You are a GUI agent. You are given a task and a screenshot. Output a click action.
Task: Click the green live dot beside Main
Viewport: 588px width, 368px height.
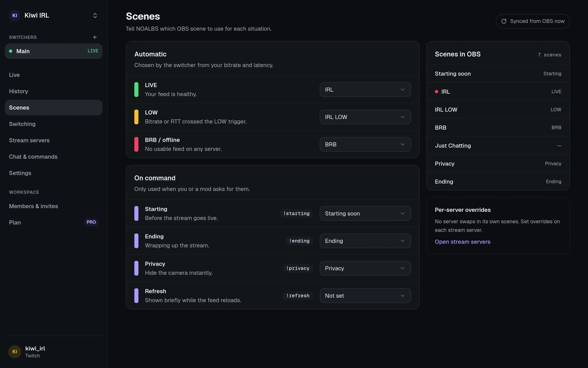(11, 51)
